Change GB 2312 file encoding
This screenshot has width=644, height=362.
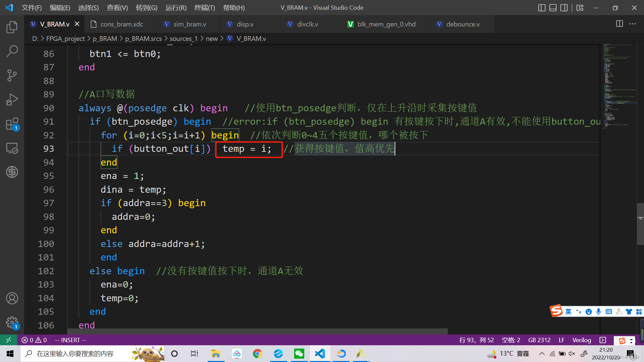tap(539, 340)
